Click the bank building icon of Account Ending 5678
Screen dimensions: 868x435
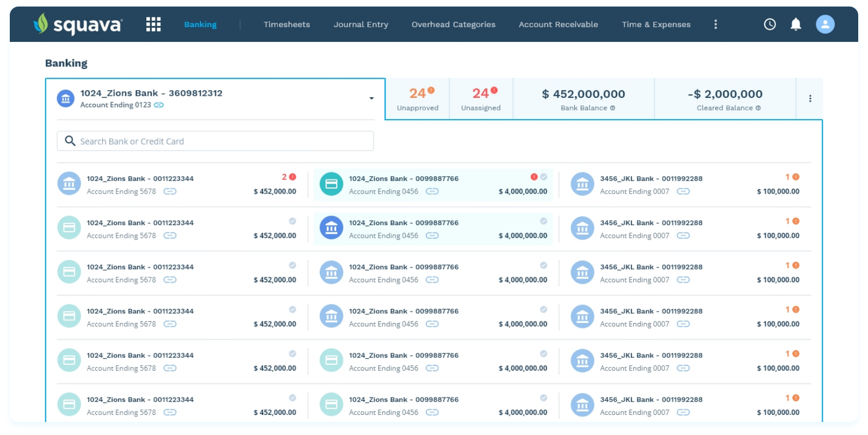tap(69, 184)
